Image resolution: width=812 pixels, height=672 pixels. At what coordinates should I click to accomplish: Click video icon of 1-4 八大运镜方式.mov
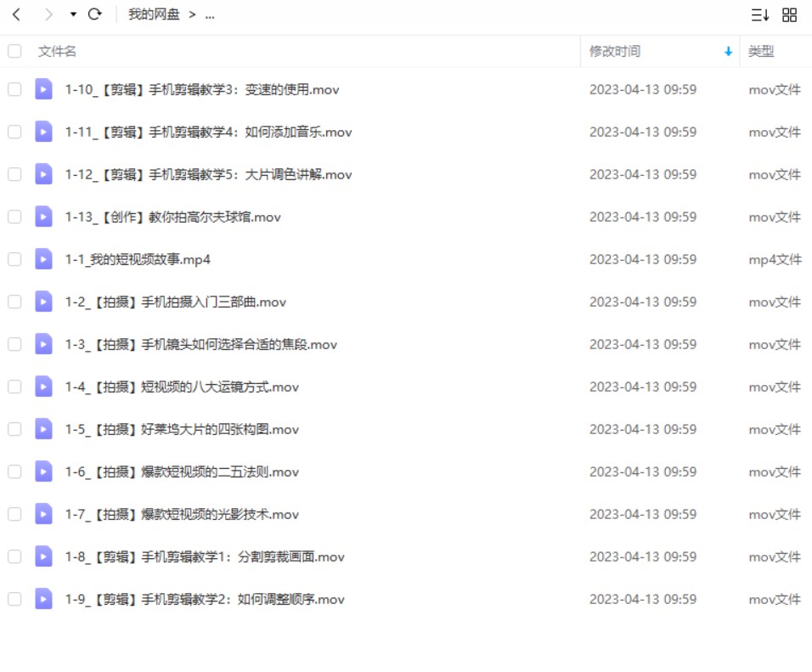[43, 387]
